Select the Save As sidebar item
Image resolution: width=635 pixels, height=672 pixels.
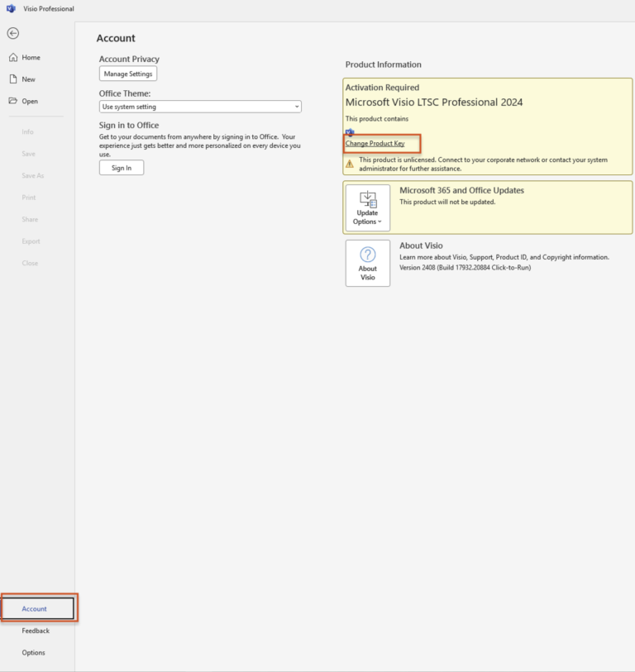[32, 175]
